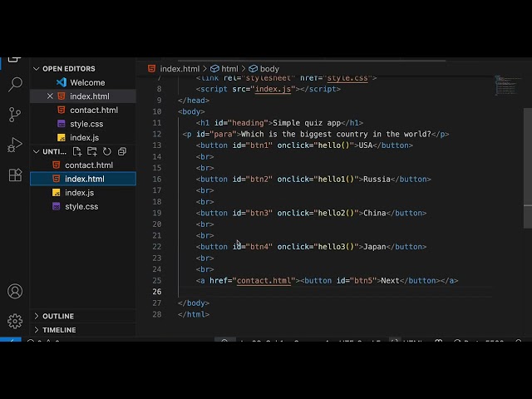Click "hello()" on line 13
This screenshot has width=532, height=399.
point(333,145)
